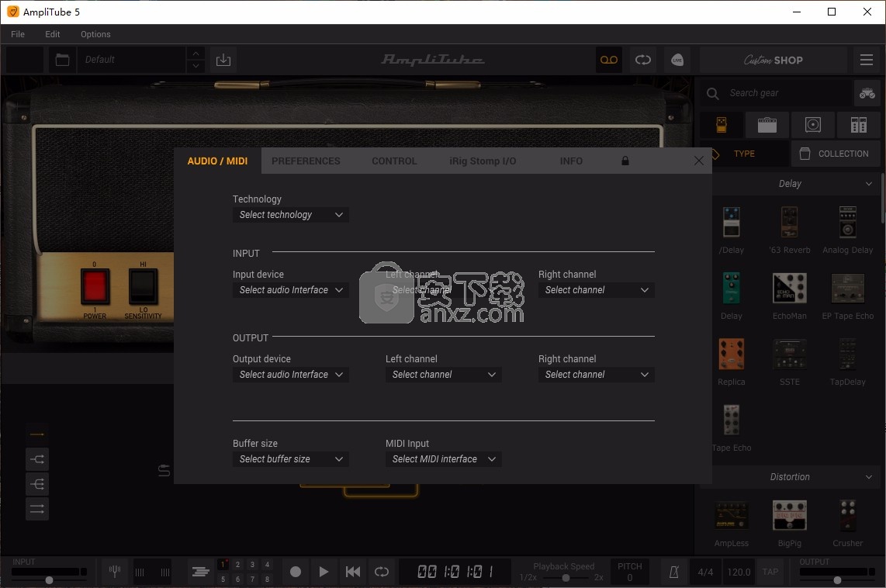Switch to the PREFERENCES tab
The width and height of the screenshot is (886, 588).
pyautogui.click(x=306, y=161)
